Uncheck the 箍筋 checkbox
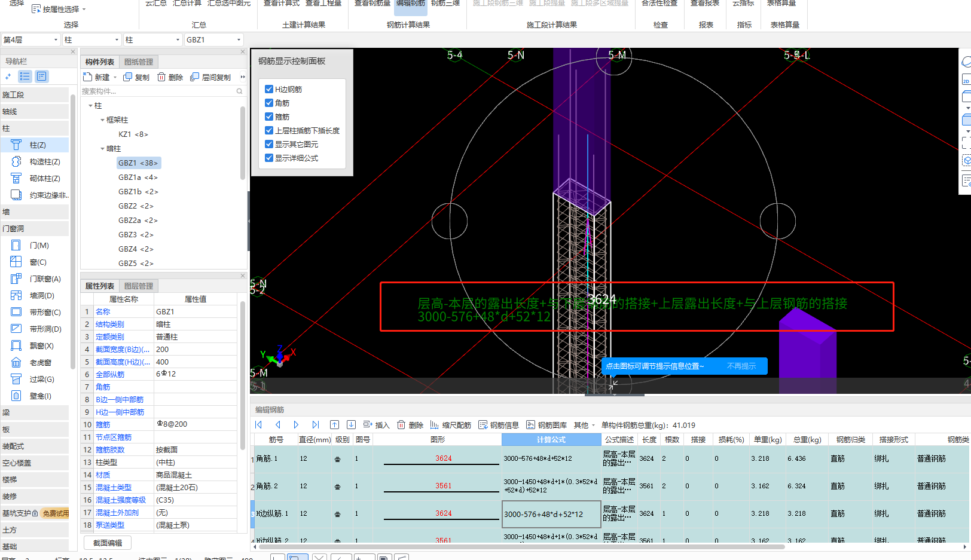Screen dimensions: 971x560 (x=269, y=117)
